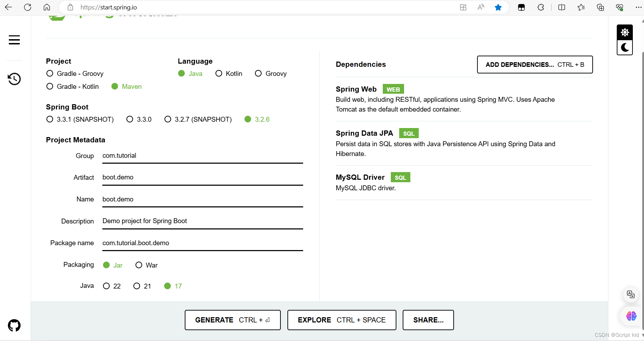Reload the page with the refresh icon
Viewport: 644px width, 341px height.
pos(28,7)
